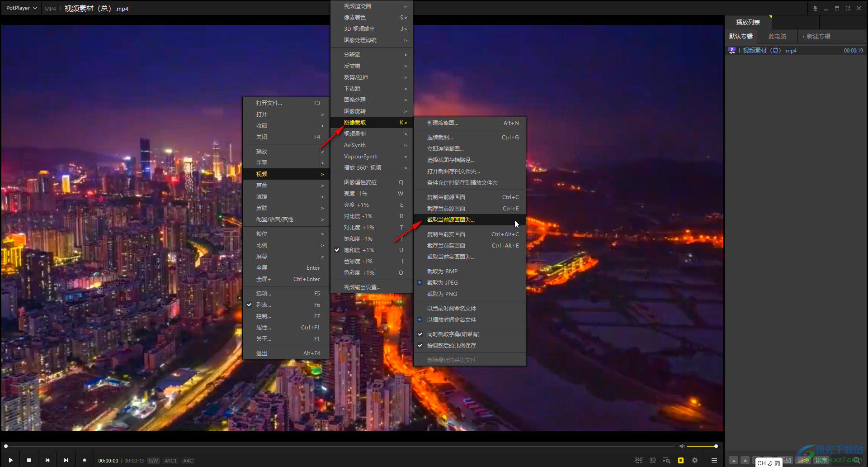Skip to the next track
This screenshot has width=868, height=467.
(66, 460)
